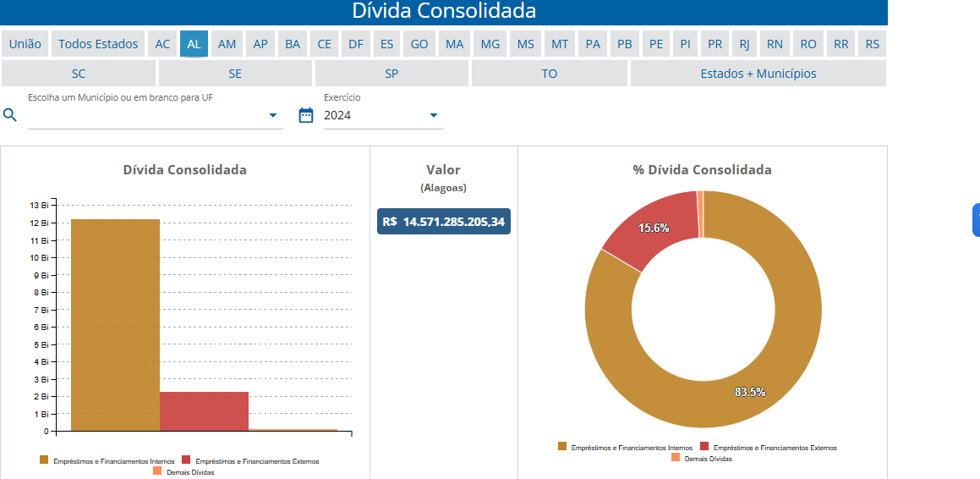The height and width of the screenshot is (479, 980).
Task: Toggle Demais Dívidas legend in donut chart
Action: 701,458
